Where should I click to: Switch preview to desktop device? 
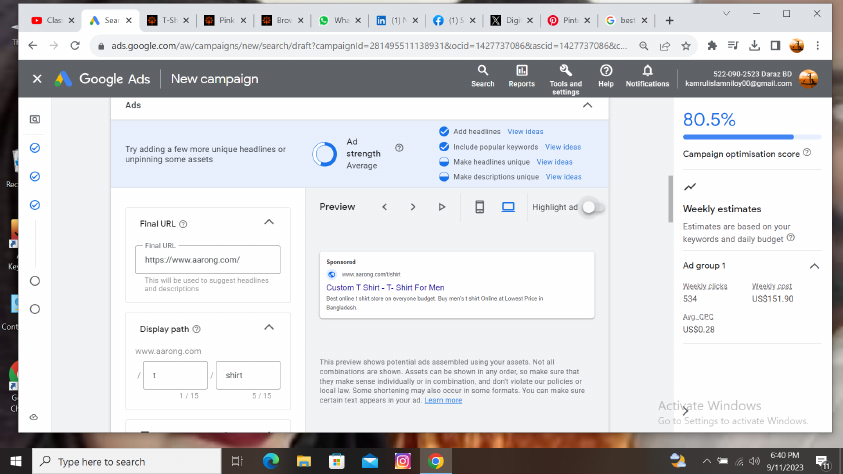[508, 207]
